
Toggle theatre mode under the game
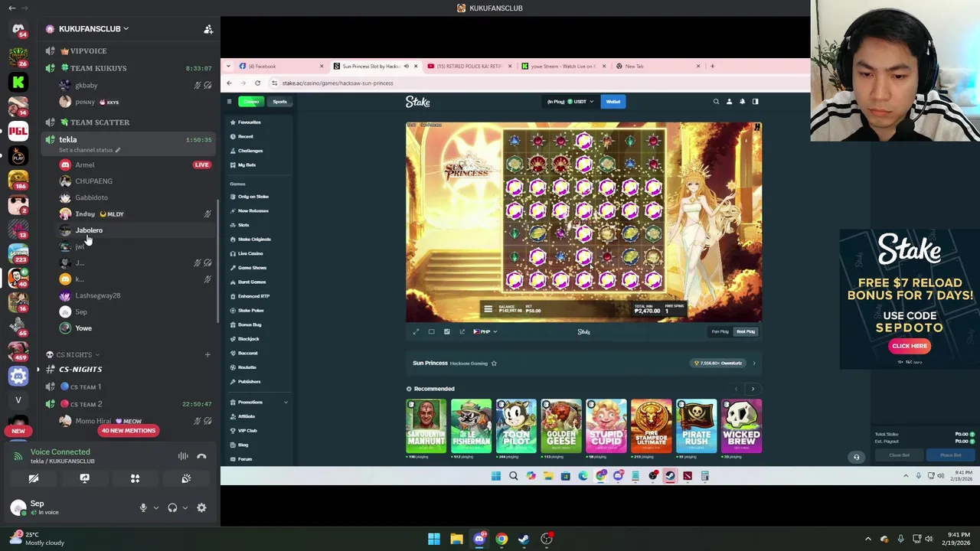point(431,331)
